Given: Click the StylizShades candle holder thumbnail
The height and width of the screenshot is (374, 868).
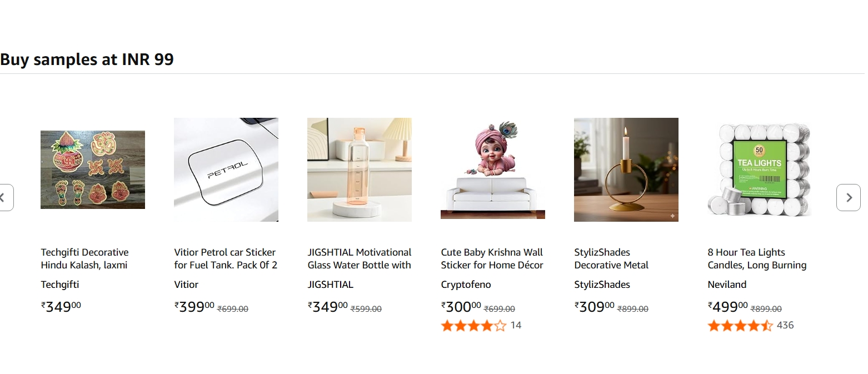Looking at the screenshot, I should coord(626,169).
